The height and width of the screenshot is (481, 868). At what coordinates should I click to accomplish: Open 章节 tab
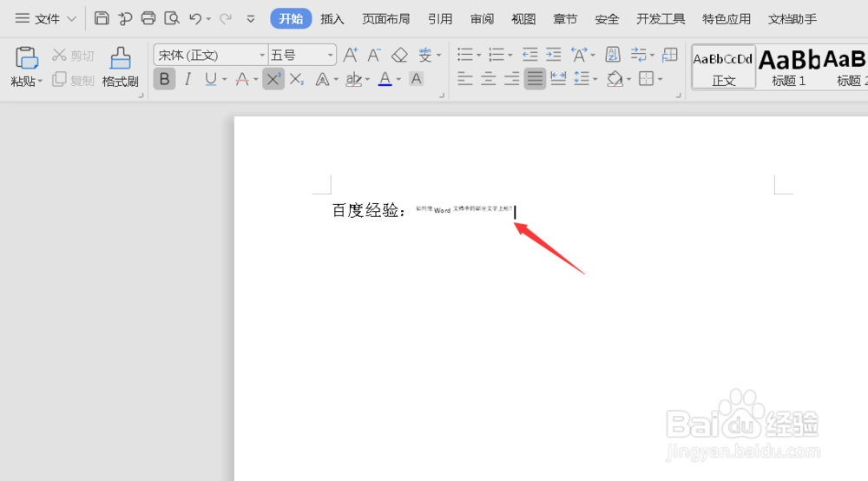(x=565, y=19)
